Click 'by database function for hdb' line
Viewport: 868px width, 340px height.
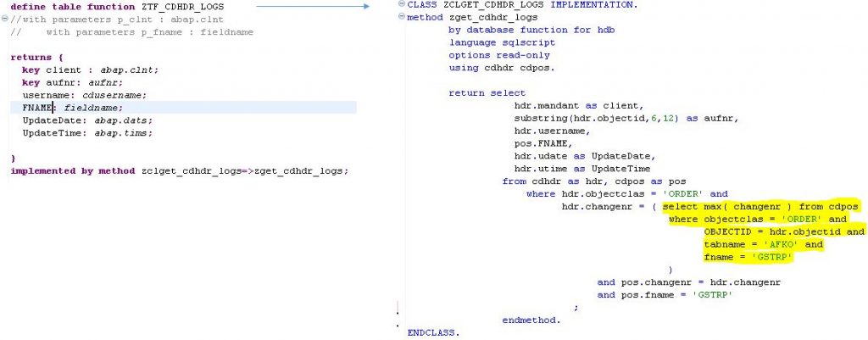click(531, 30)
